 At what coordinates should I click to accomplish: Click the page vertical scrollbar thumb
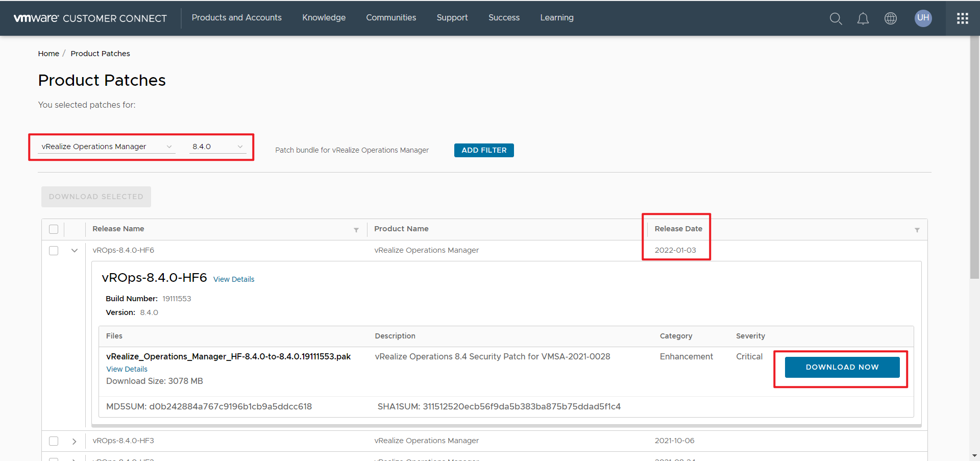(x=974, y=157)
